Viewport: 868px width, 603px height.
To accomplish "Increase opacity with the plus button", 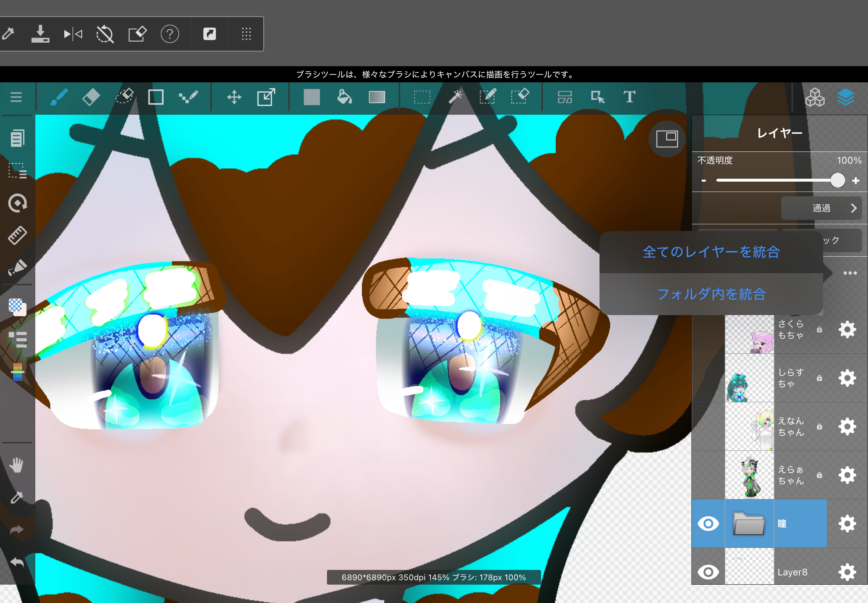I will 856,181.
